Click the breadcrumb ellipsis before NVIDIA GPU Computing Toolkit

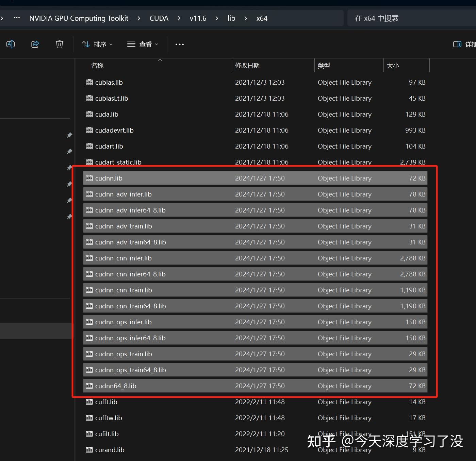pos(16,18)
